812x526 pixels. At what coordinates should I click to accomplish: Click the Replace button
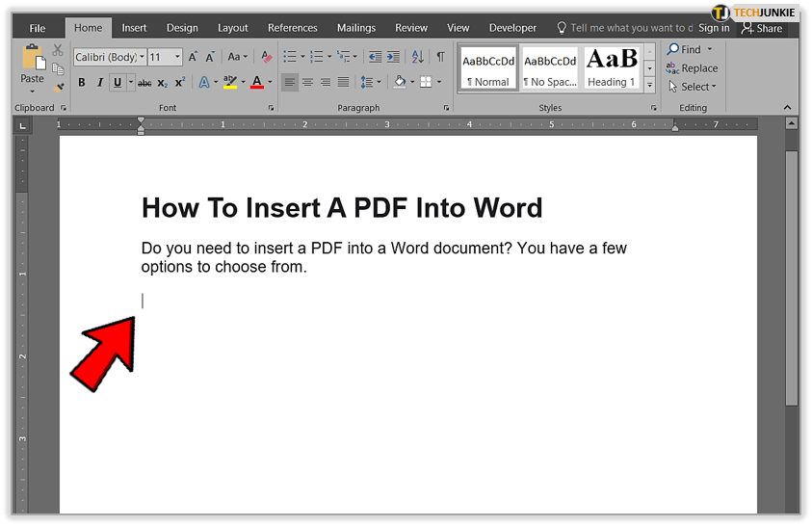pyautogui.click(x=698, y=68)
